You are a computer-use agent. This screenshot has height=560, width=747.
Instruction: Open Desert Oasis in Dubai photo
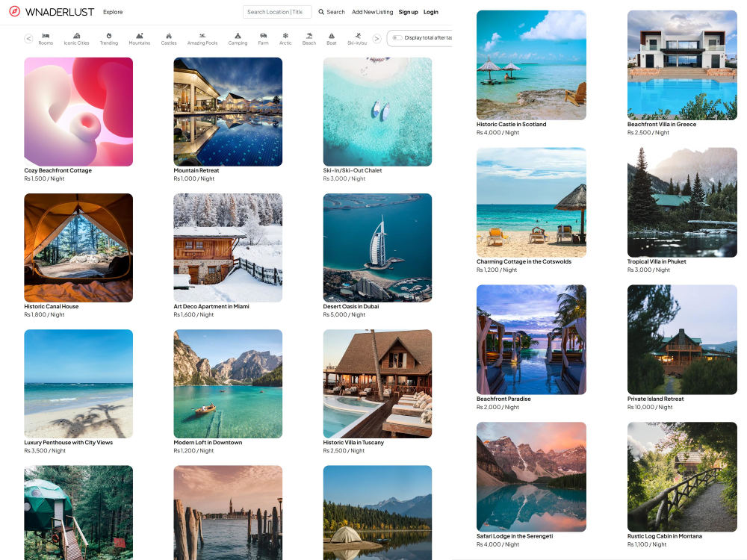click(x=377, y=248)
